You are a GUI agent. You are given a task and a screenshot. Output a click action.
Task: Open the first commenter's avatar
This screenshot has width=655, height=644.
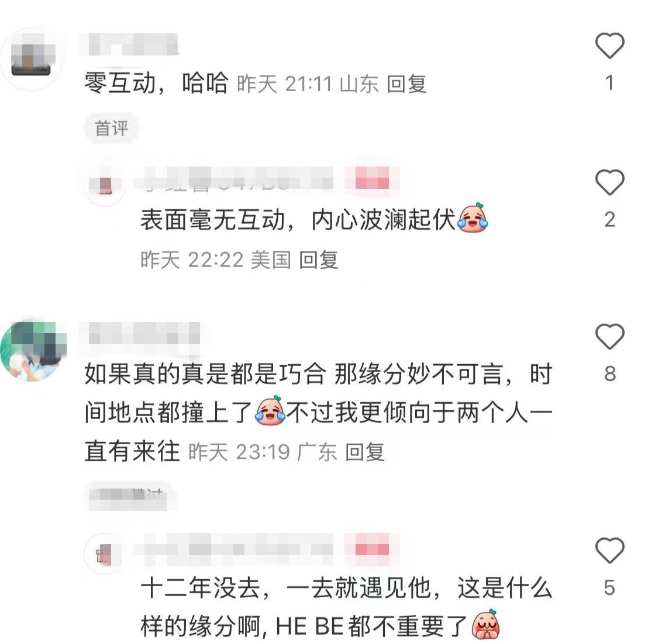click(32, 59)
